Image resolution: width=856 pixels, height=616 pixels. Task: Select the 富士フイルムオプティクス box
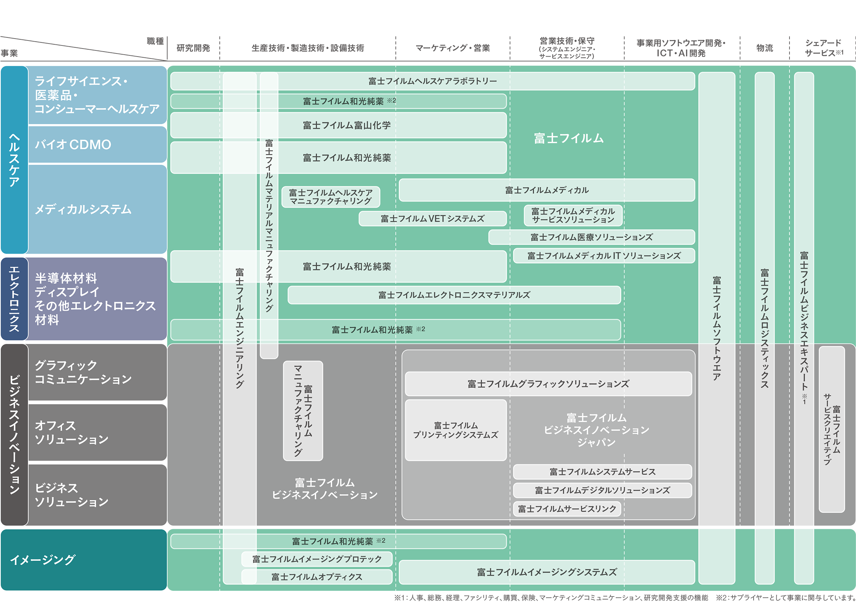click(x=317, y=577)
